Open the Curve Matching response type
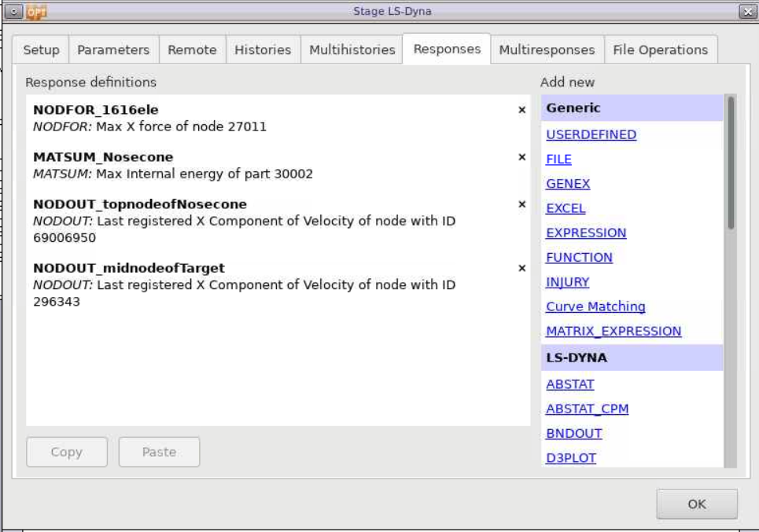This screenshot has width=759, height=532. click(595, 306)
